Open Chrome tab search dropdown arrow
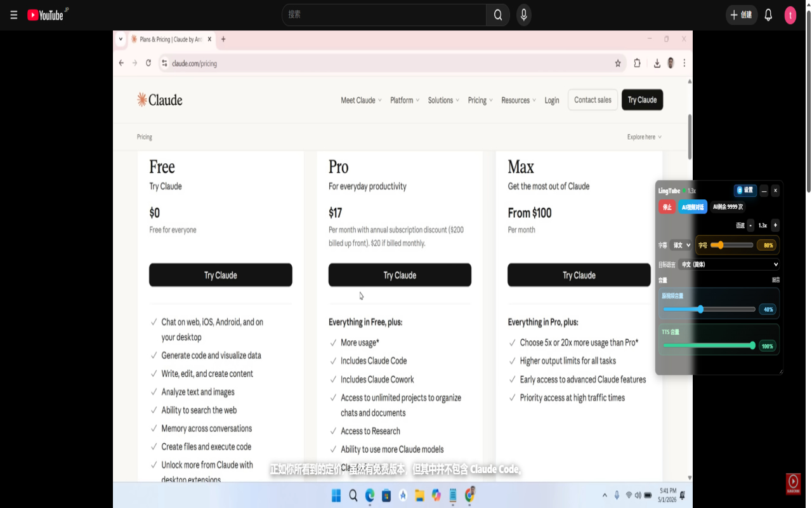The image size is (812, 508). [121, 39]
